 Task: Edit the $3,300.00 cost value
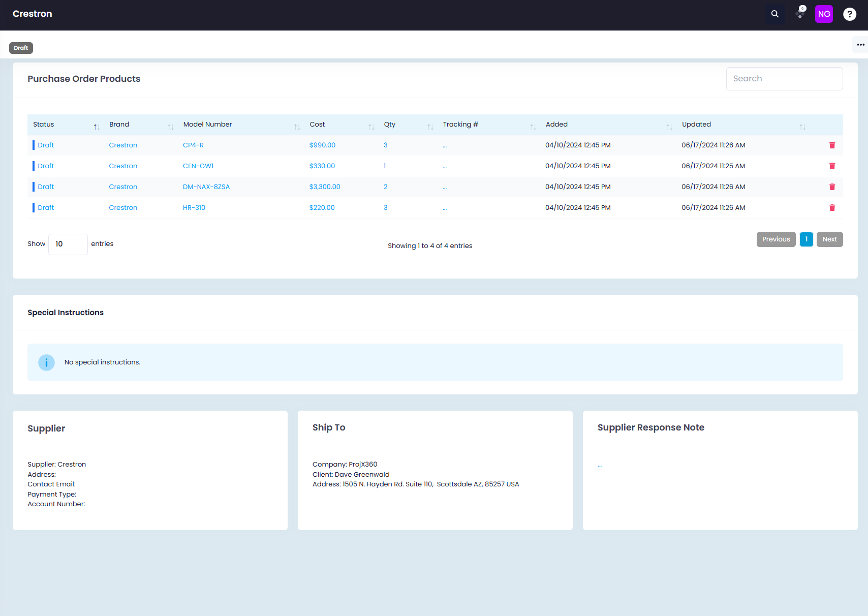click(x=325, y=187)
